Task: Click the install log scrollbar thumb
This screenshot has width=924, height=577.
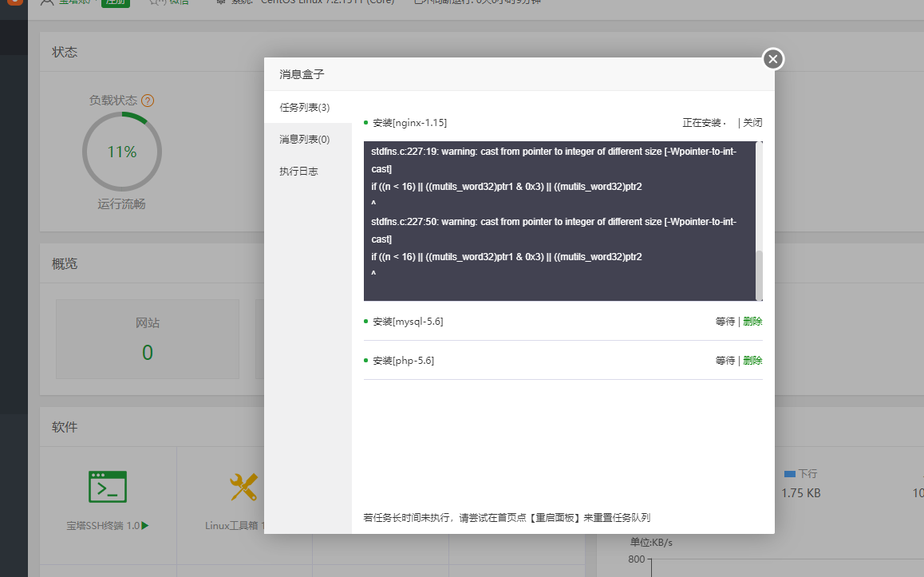Action: [x=759, y=275]
